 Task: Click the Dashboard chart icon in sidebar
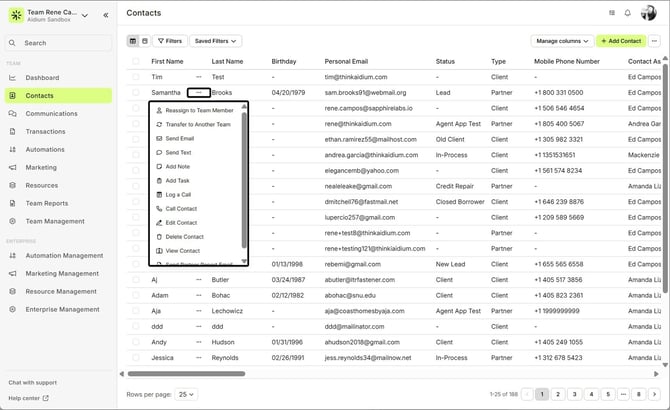12,78
